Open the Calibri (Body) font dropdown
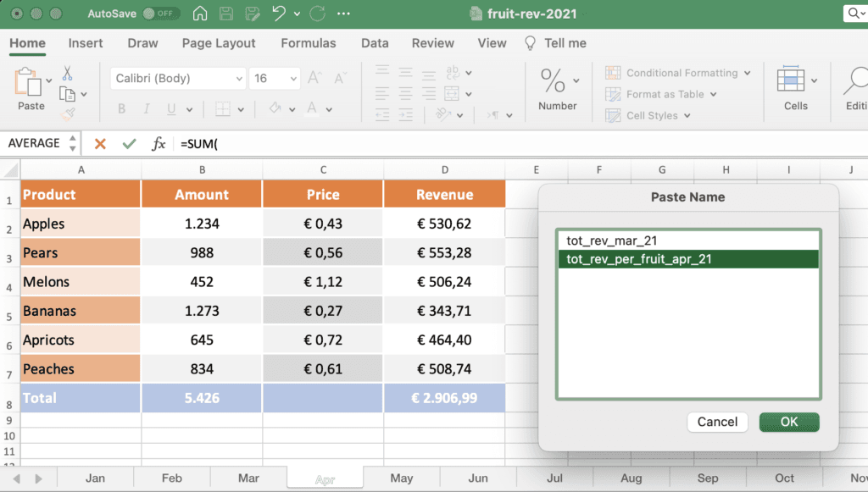Viewport: 868px width, 492px height. (x=239, y=79)
